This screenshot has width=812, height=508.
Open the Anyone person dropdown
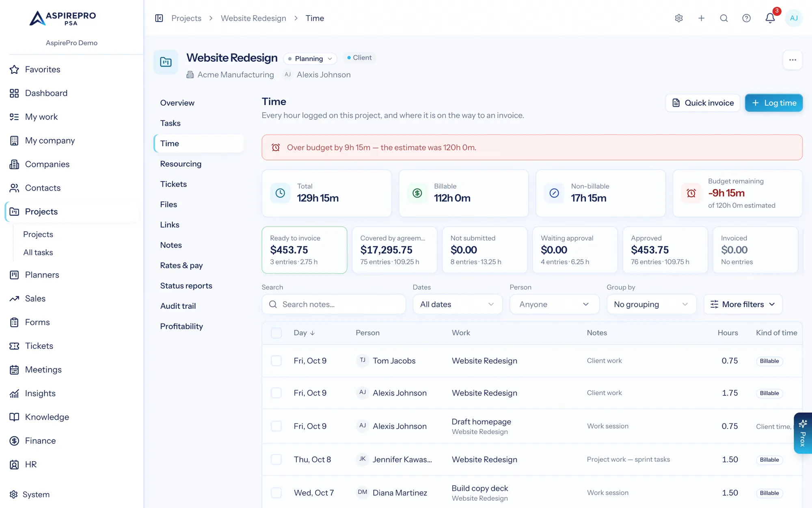[554, 304]
